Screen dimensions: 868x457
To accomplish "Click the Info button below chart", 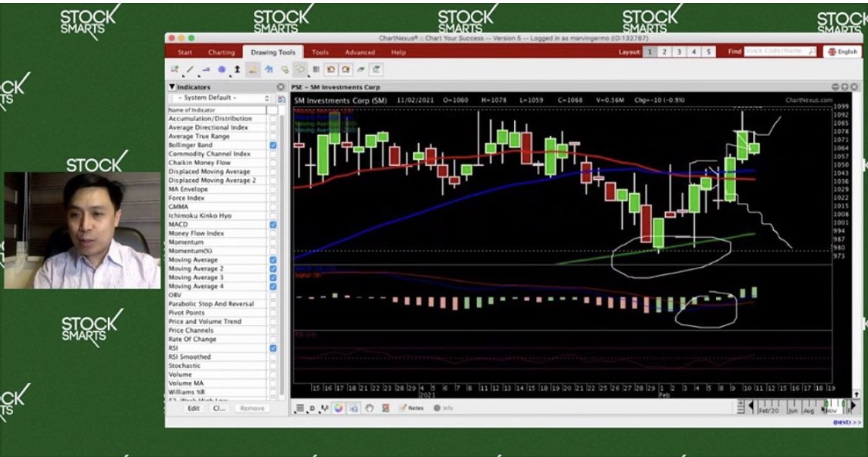I will [443, 408].
